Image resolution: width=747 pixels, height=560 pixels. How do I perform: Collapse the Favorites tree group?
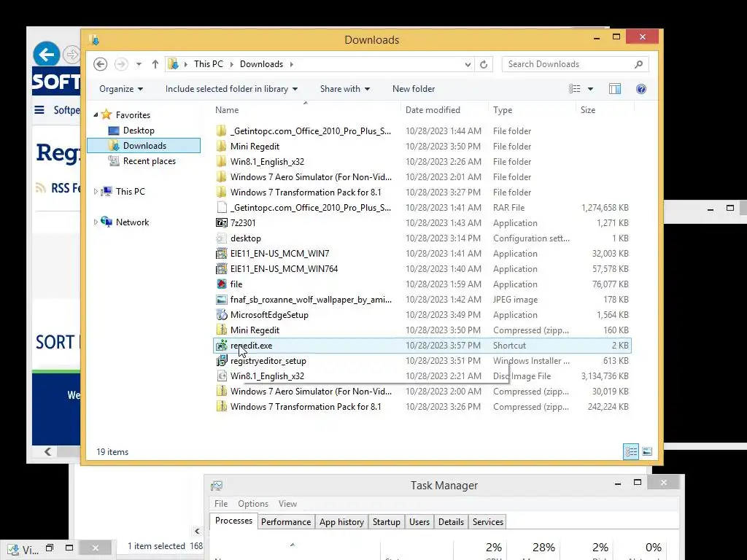click(x=96, y=114)
